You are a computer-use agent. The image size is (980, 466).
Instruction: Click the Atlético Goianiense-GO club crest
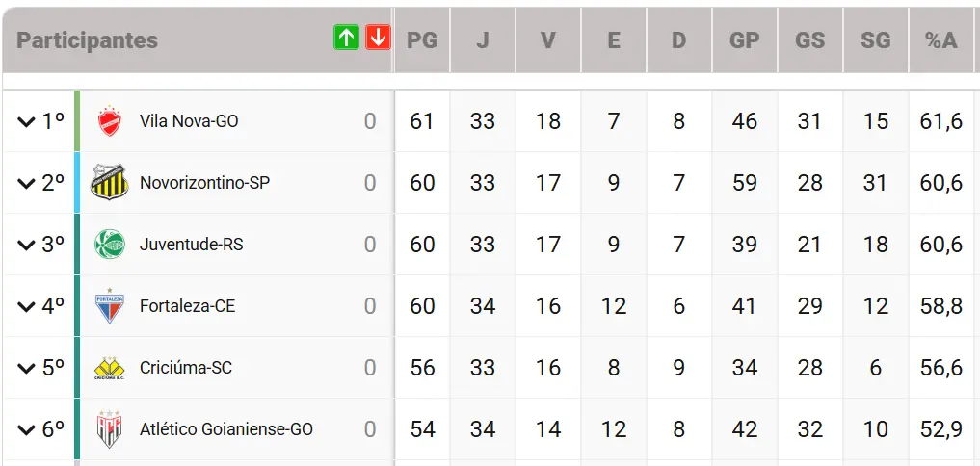point(110,429)
